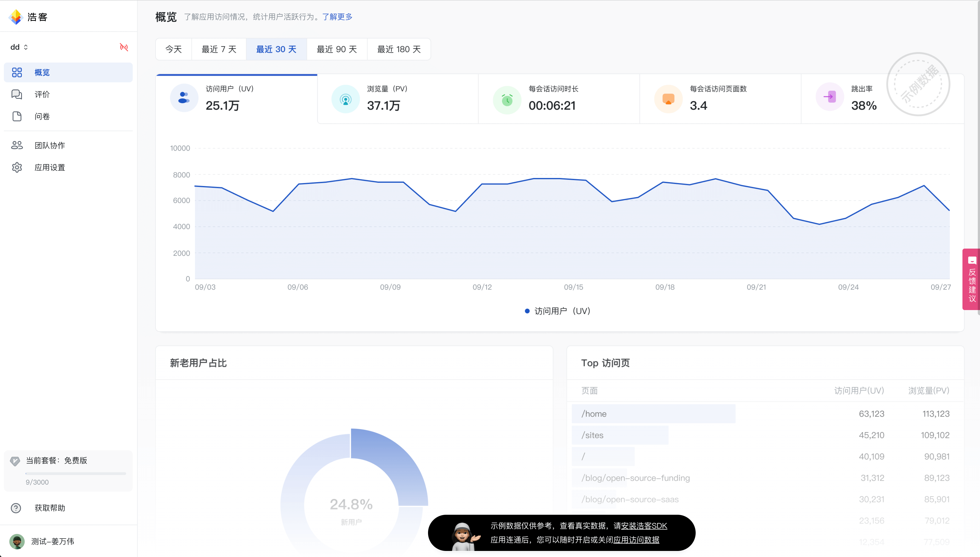Click the red disconnected signal icon
Image resolution: width=980 pixels, height=557 pixels.
pos(124,47)
